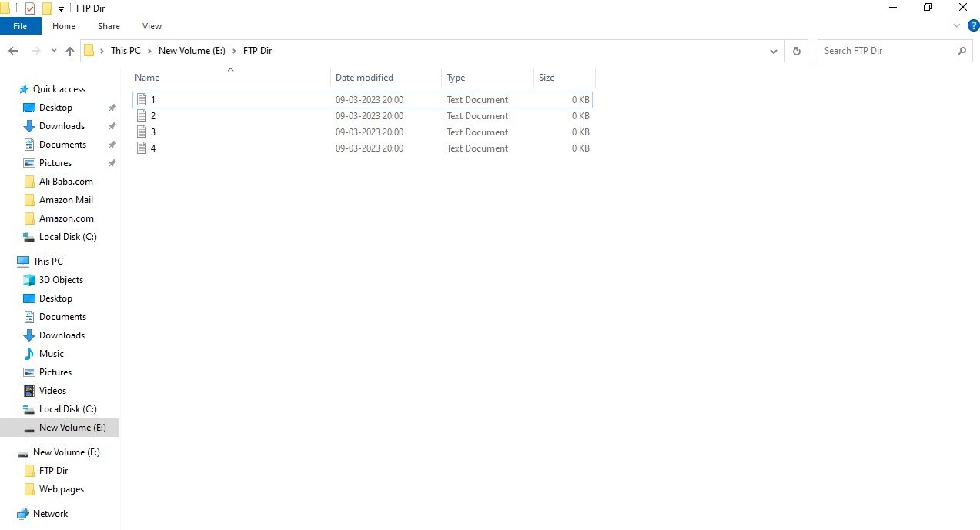Click pin icon beside Pictures
Screen dimensions: 980x530
[112, 163]
